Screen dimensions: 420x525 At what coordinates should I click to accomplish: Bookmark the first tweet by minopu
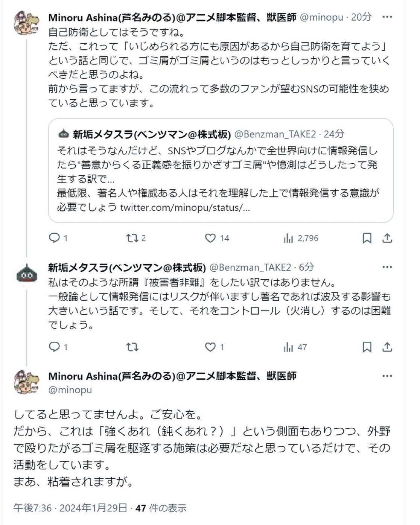click(367, 238)
